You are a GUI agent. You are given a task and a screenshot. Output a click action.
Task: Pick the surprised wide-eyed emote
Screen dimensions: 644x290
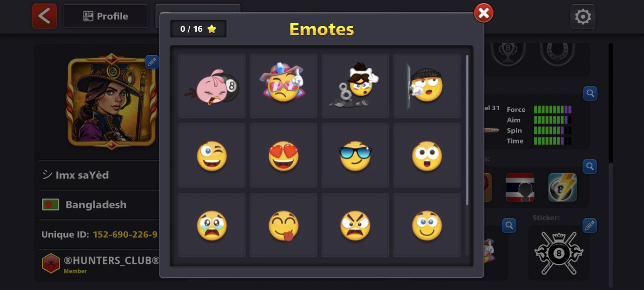pos(427,156)
